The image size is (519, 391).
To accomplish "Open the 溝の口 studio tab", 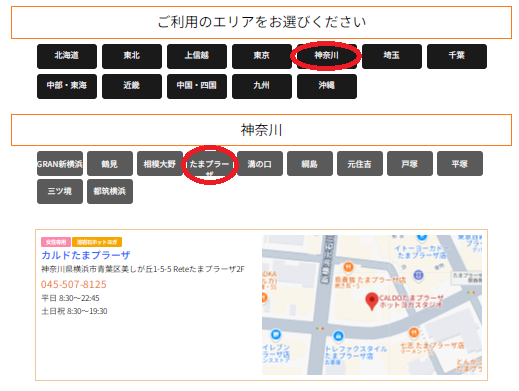I will [260, 164].
